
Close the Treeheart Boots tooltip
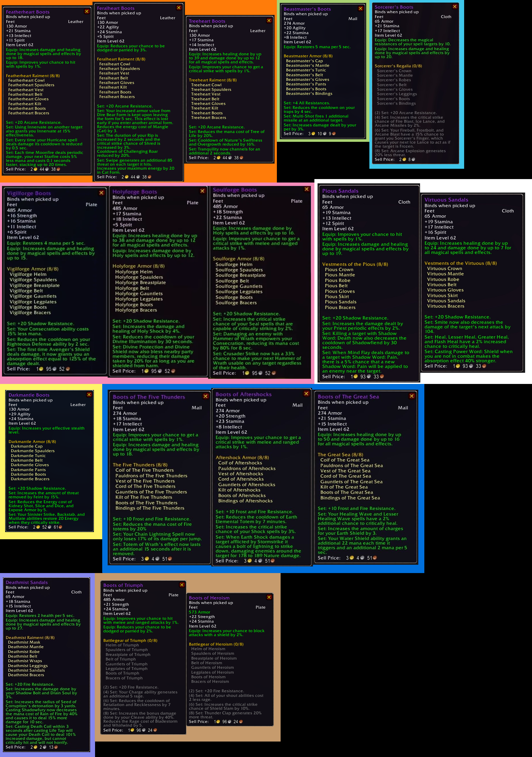click(x=269, y=20)
